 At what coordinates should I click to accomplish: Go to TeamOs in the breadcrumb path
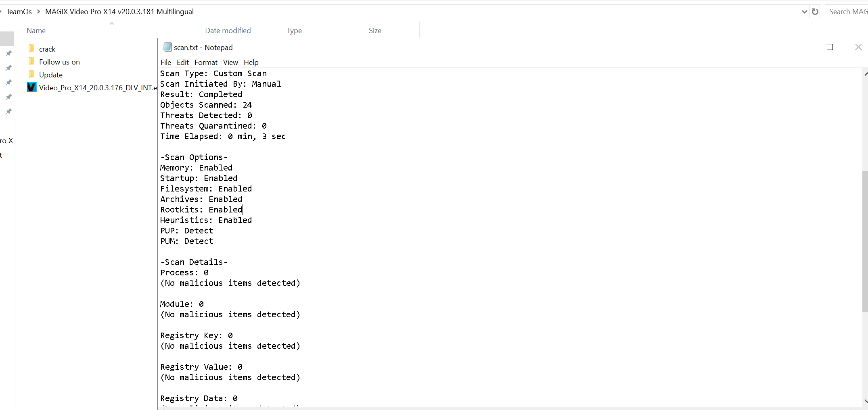coord(19,12)
